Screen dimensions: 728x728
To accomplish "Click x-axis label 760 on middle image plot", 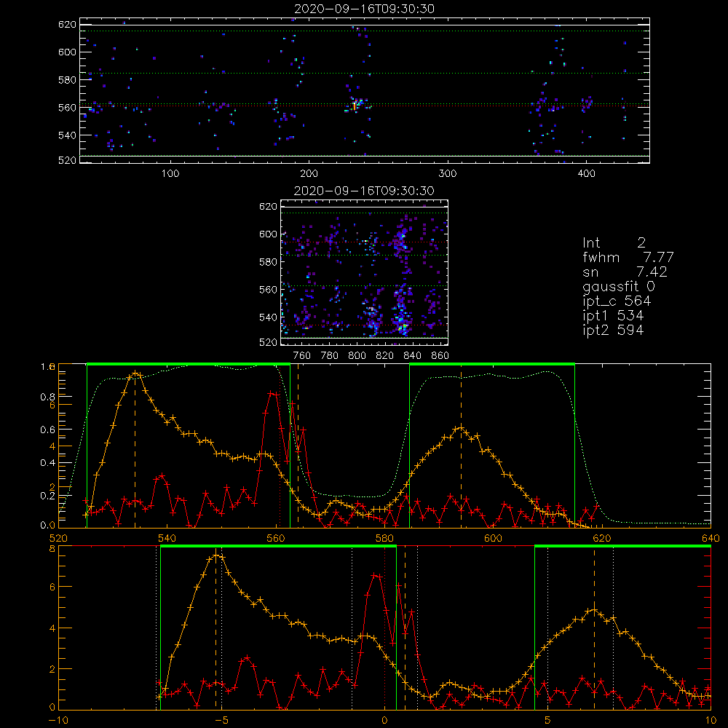I will (302, 356).
